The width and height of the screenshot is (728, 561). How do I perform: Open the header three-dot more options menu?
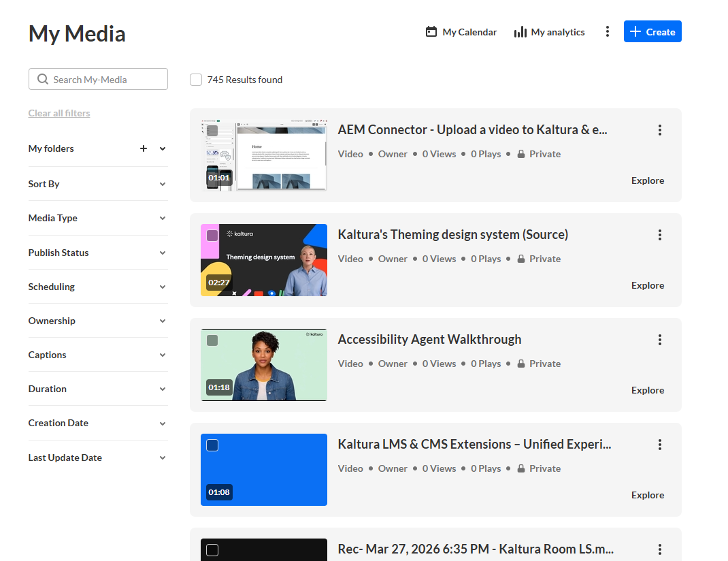608,32
